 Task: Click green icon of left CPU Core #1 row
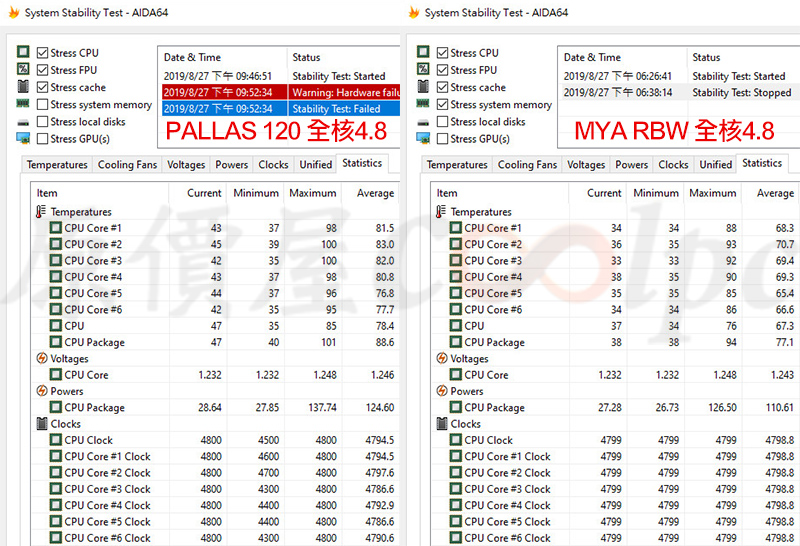pos(56,228)
